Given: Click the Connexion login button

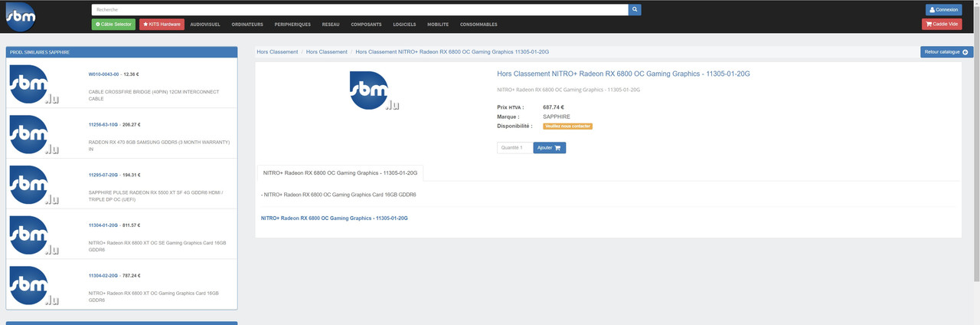Looking at the screenshot, I should pos(943,10).
